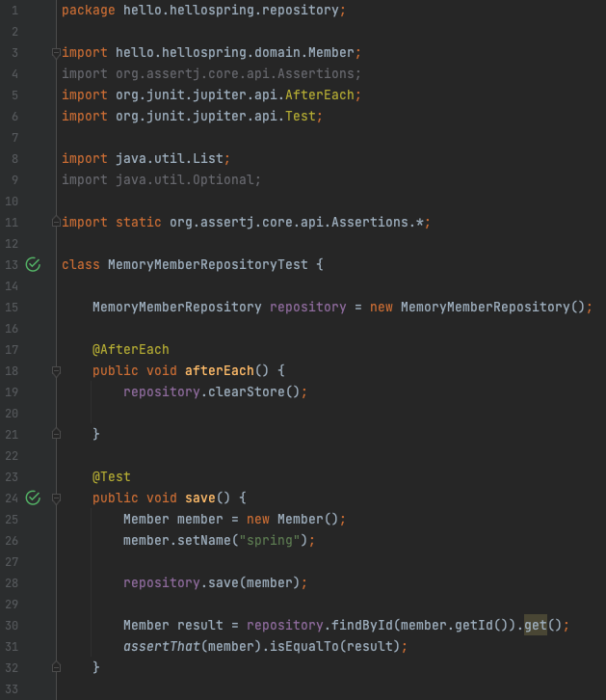Click line number 15 in the gutter

[x=12, y=308]
